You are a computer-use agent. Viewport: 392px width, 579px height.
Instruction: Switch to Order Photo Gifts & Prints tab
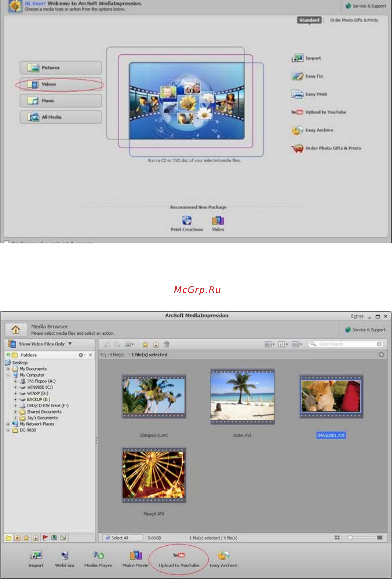point(354,20)
